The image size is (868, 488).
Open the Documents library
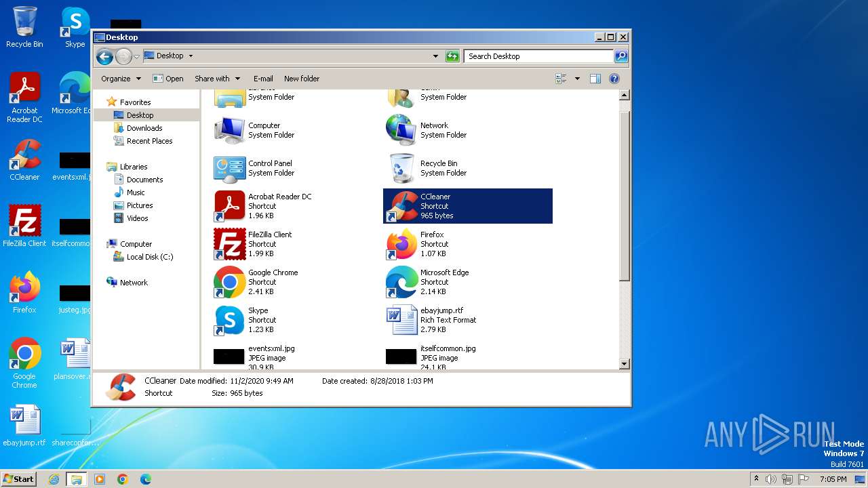144,180
